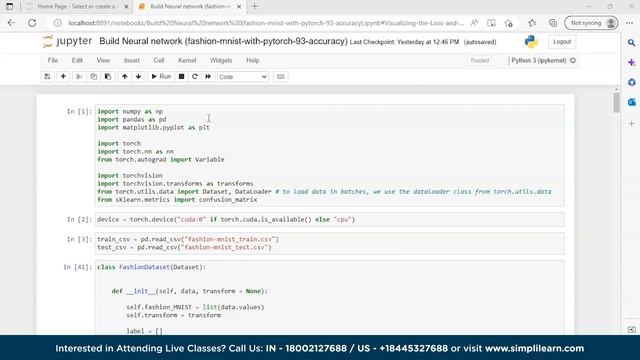
Task: Run the selected cell
Action: (x=161, y=77)
